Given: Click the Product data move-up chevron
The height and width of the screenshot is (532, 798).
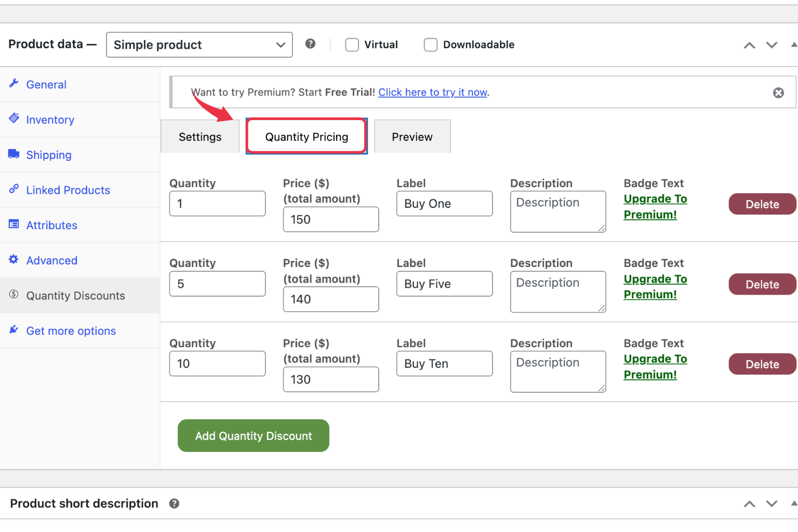Looking at the screenshot, I should tap(749, 45).
